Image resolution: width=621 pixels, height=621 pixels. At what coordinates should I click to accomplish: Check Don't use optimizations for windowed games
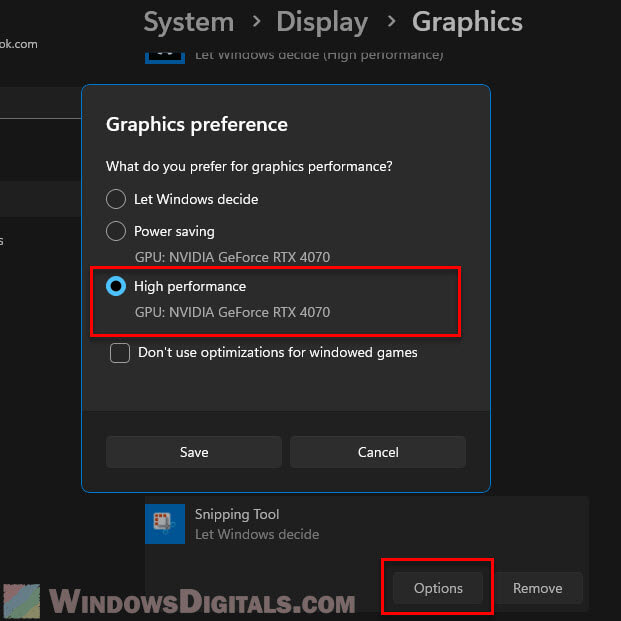(x=120, y=352)
